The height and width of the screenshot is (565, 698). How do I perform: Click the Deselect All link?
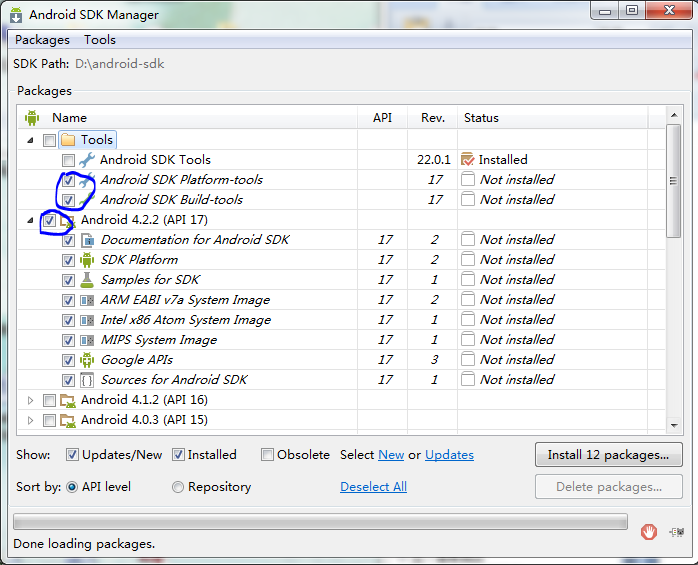(373, 487)
